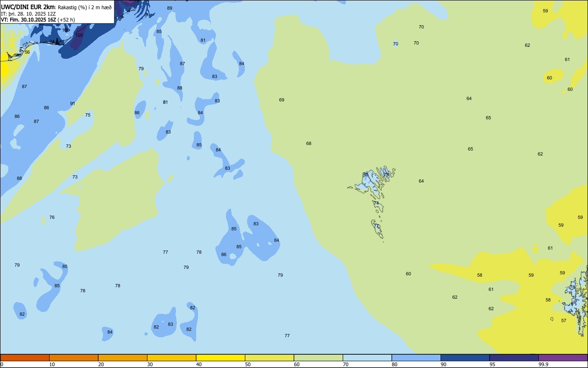Click the 50 legend tick label
588x368 pixels.
248,364
